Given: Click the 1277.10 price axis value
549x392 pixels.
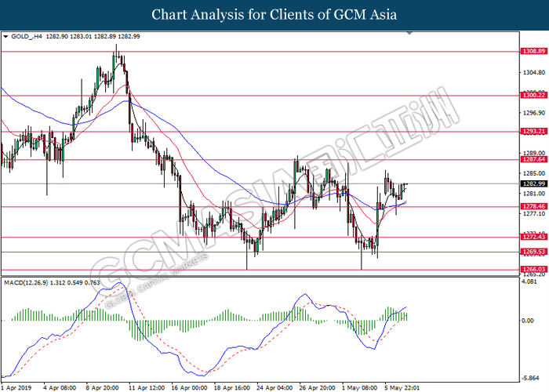Looking at the screenshot, I should coord(534,213).
